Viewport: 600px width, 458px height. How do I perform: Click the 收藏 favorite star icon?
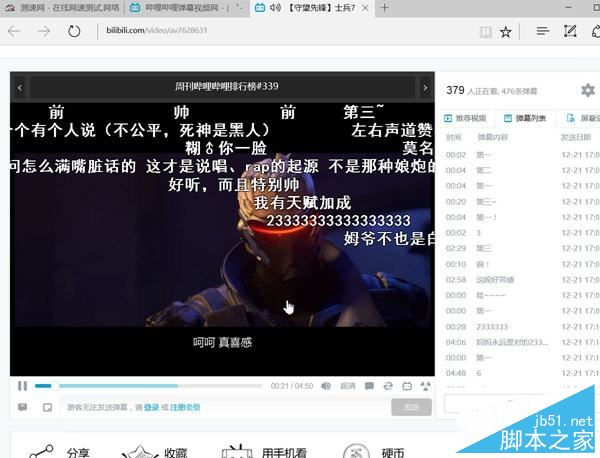140,451
